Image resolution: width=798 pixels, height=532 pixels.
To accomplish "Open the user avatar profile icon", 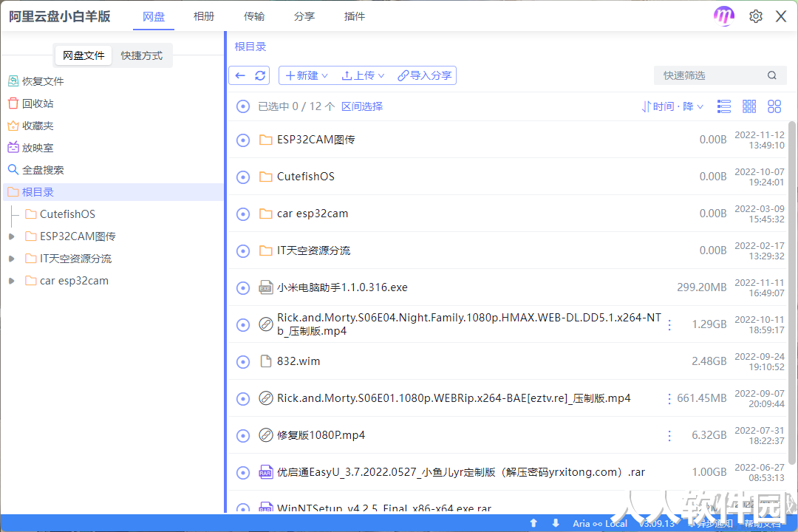I will [723, 16].
